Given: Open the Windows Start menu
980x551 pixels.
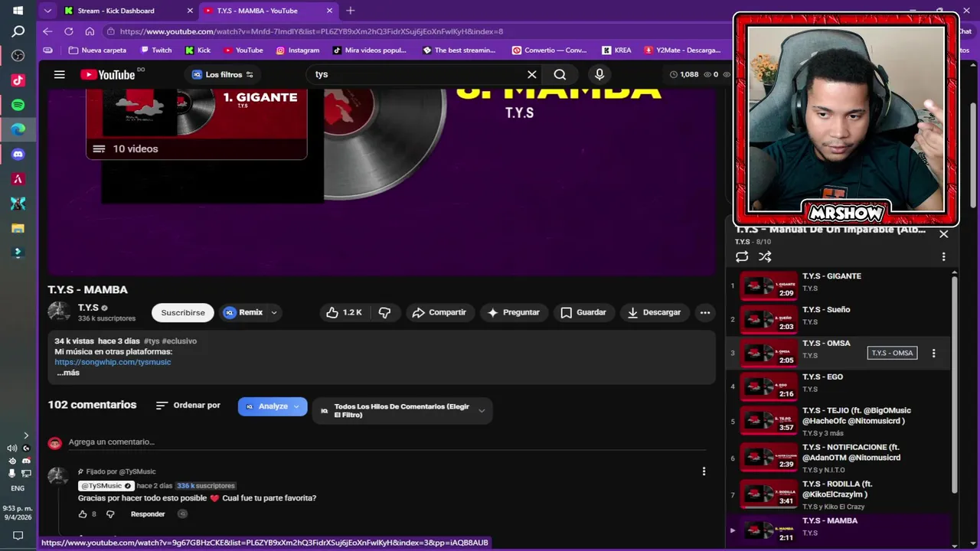Looking at the screenshot, I should click(x=18, y=11).
